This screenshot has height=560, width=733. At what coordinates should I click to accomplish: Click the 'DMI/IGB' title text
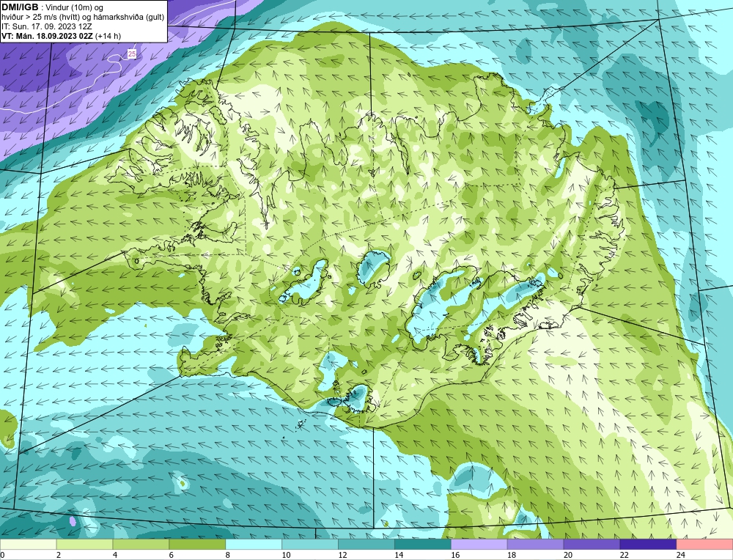click(x=20, y=7)
